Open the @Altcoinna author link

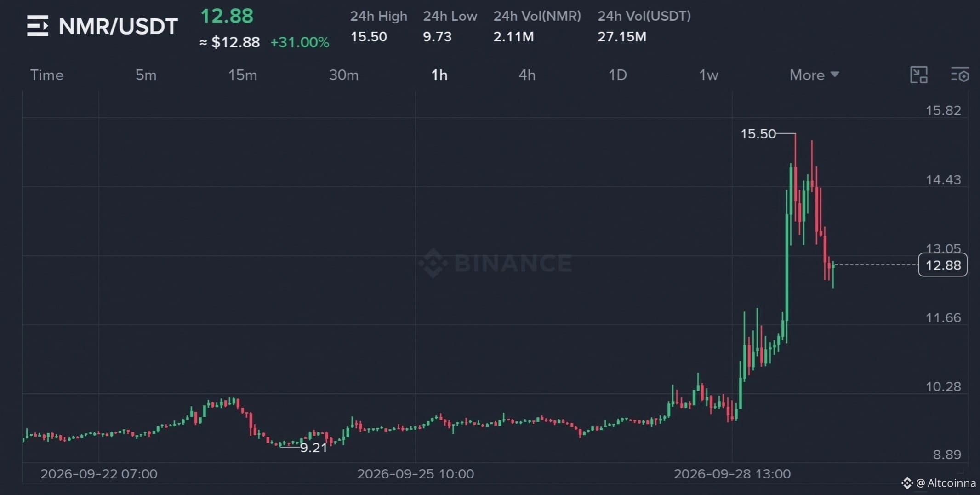[946, 483]
